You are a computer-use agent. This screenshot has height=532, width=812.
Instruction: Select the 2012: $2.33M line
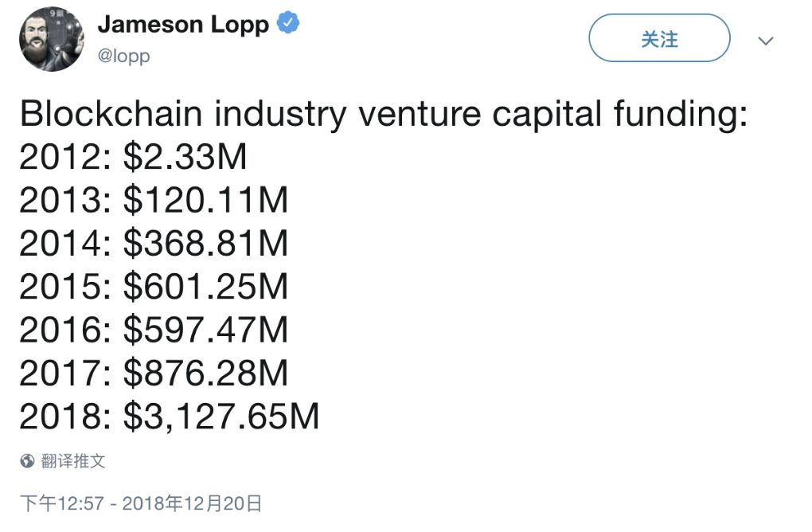(x=133, y=158)
